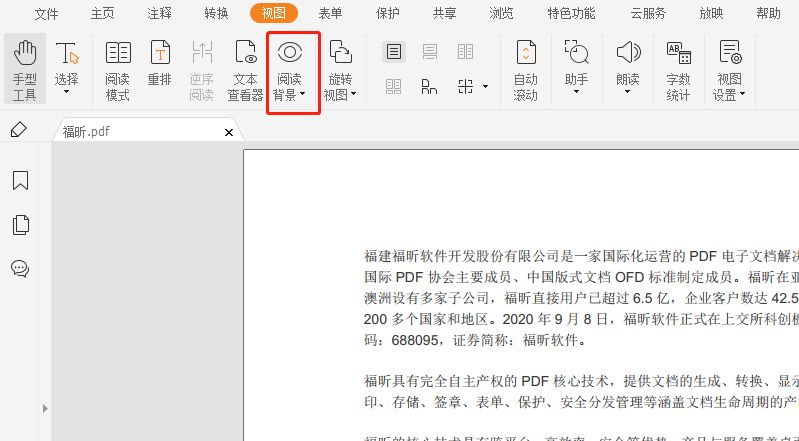Switch to the 保护 tab
799x441 pixels.
point(387,14)
